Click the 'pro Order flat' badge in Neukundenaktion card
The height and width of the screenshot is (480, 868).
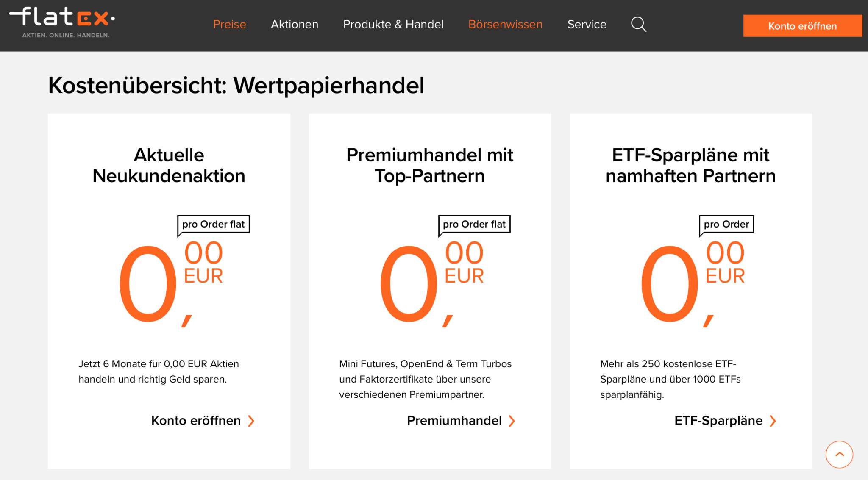coord(214,224)
